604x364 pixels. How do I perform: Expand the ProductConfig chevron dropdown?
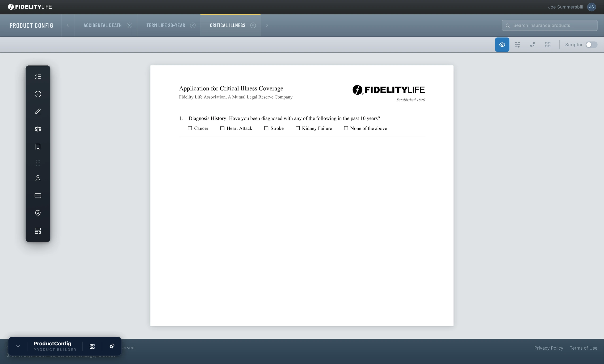pos(18,346)
